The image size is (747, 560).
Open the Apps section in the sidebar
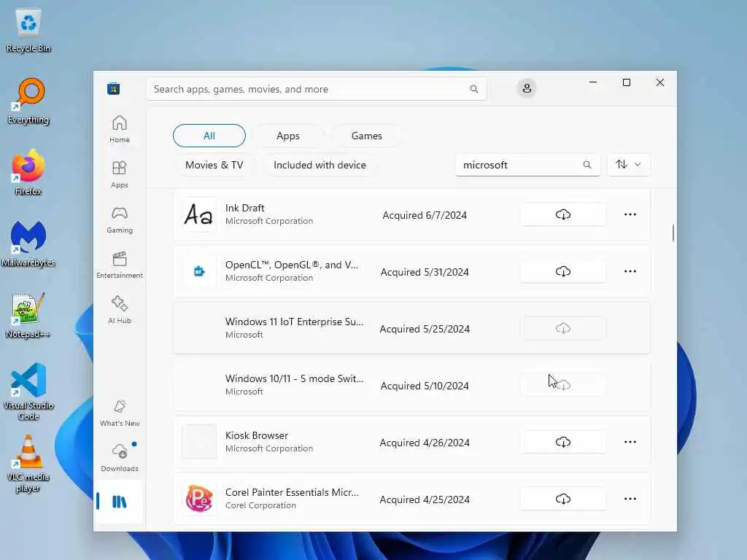pyautogui.click(x=119, y=174)
